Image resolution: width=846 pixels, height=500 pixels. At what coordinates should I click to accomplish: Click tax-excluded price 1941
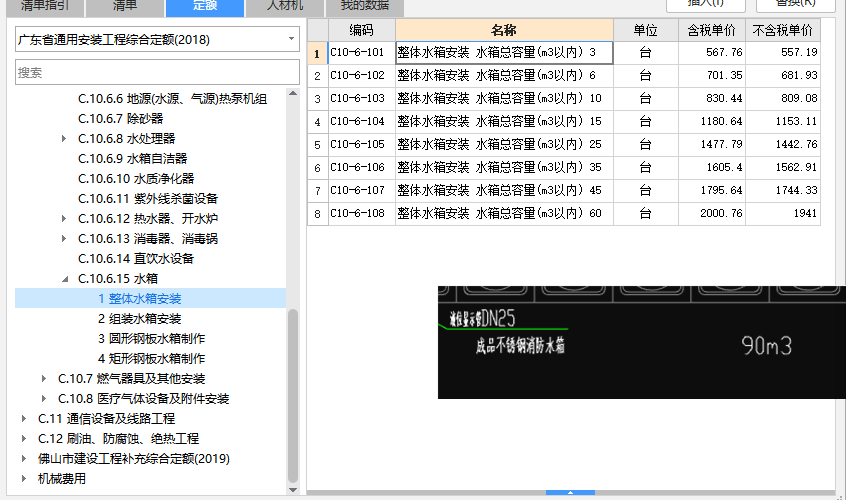coord(804,214)
